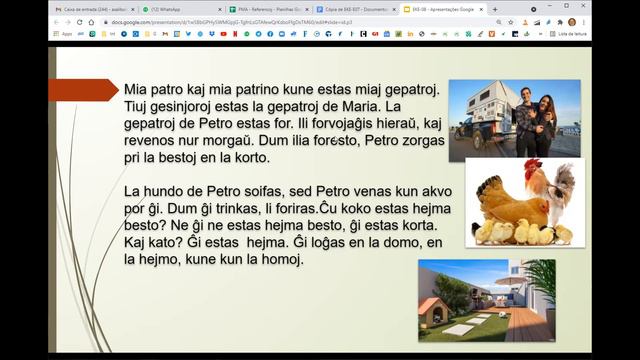
Task: Switch to the WhatsApp tab
Action: click(182, 9)
